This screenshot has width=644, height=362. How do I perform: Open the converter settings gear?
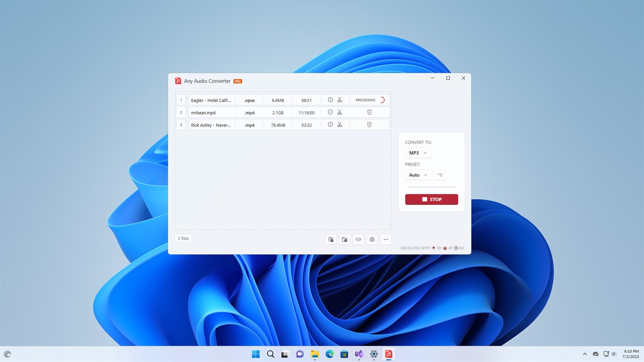(372, 239)
